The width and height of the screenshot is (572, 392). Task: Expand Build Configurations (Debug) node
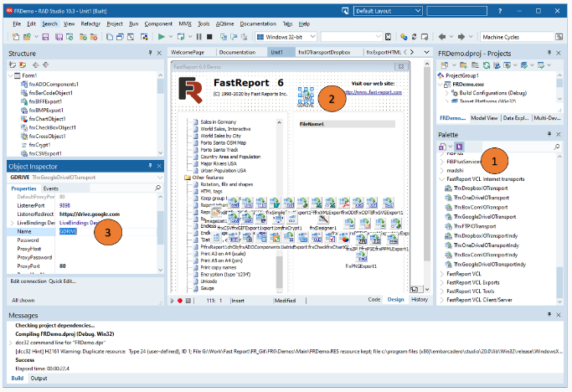pos(447,93)
